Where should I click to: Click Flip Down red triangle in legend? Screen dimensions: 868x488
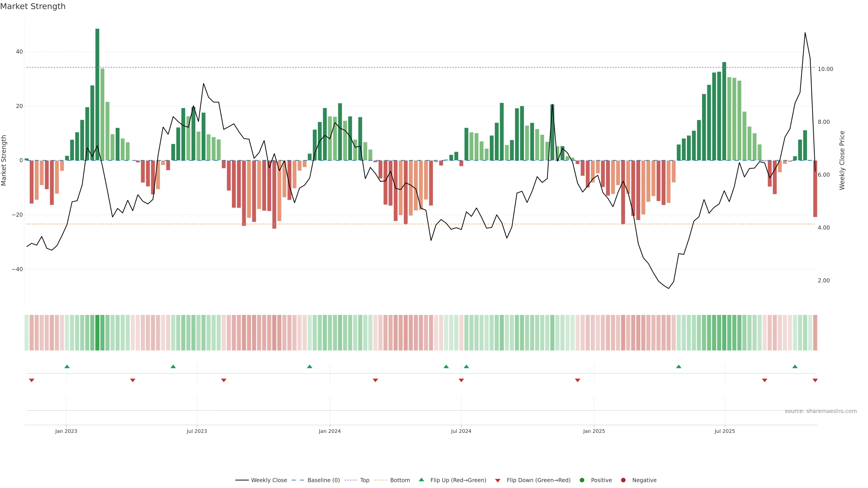click(498, 480)
